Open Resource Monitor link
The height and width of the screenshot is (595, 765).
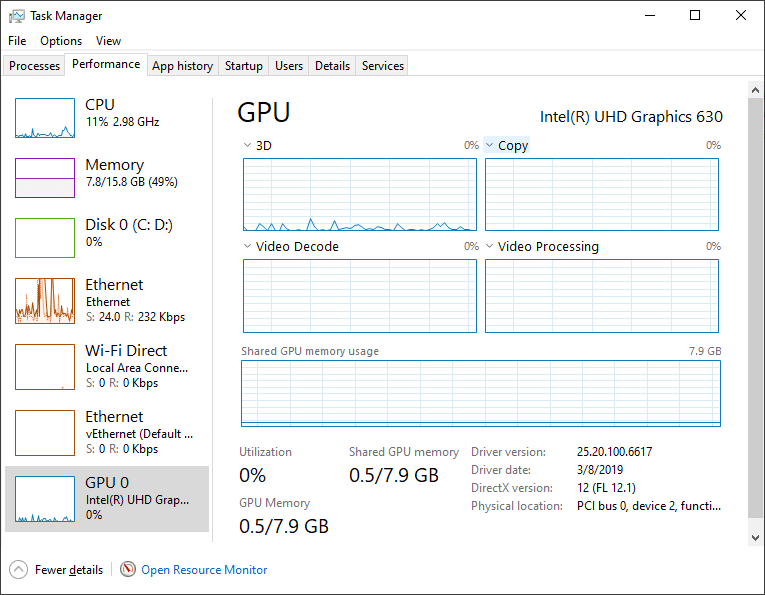point(204,570)
